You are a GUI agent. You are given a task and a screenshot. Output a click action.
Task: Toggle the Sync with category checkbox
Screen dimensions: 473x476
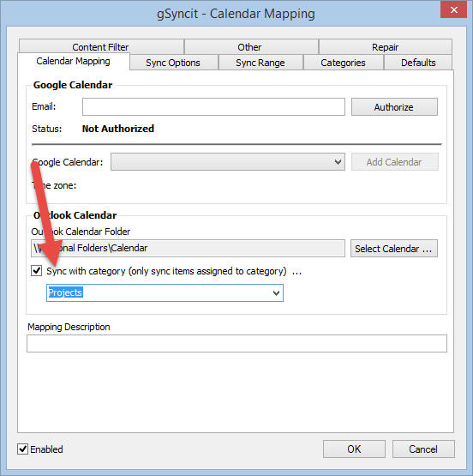point(37,270)
